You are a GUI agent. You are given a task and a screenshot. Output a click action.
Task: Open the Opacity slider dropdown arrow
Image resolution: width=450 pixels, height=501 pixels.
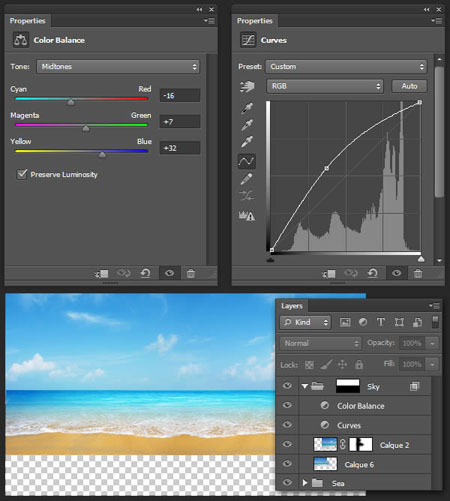pyautogui.click(x=432, y=343)
